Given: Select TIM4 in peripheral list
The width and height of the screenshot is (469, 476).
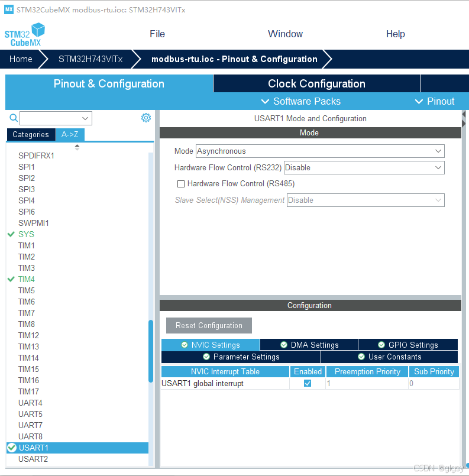Looking at the screenshot, I should (x=27, y=279).
